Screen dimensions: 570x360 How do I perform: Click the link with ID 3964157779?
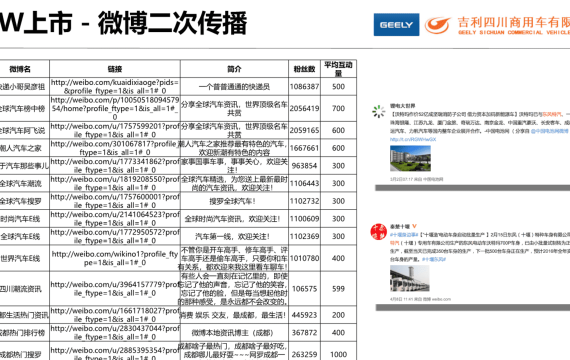[x=115, y=288]
